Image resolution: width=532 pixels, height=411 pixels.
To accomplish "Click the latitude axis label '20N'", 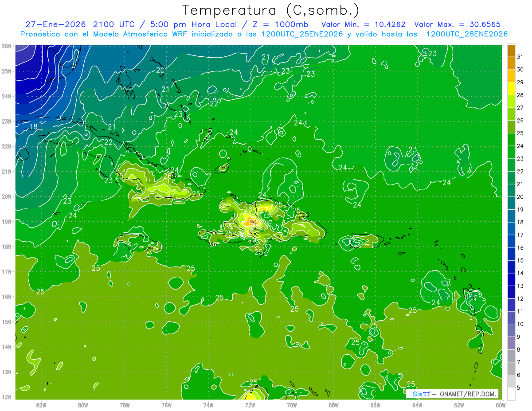I will (x=6, y=196).
